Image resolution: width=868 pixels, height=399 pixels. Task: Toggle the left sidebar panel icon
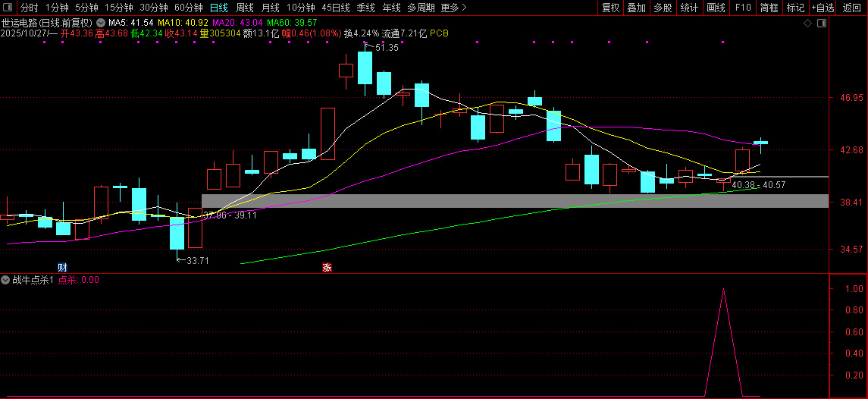pos(7,8)
